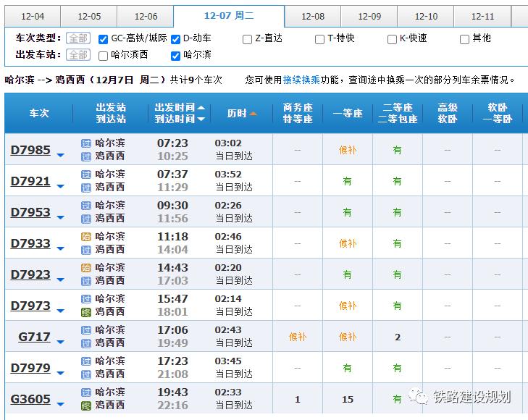Image resolution: width=528 pixels, height=420 pixels.
Task: Open train number link G3605
Action: tap(30, 399)
